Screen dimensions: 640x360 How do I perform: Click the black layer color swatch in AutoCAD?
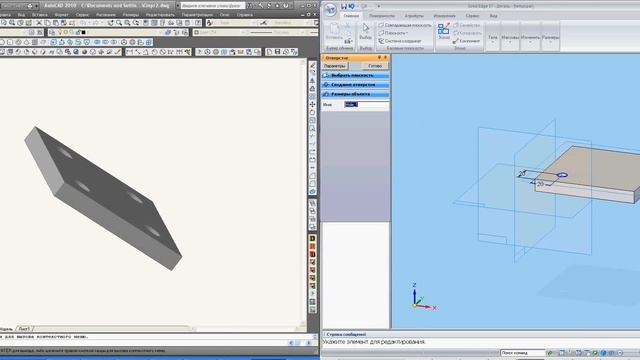[84, 32]
